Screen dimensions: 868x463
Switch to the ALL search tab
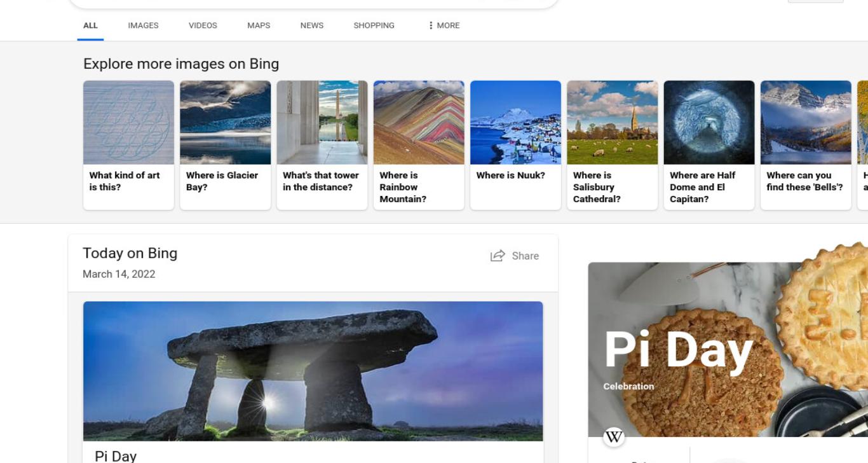click(x=90, y=25)
